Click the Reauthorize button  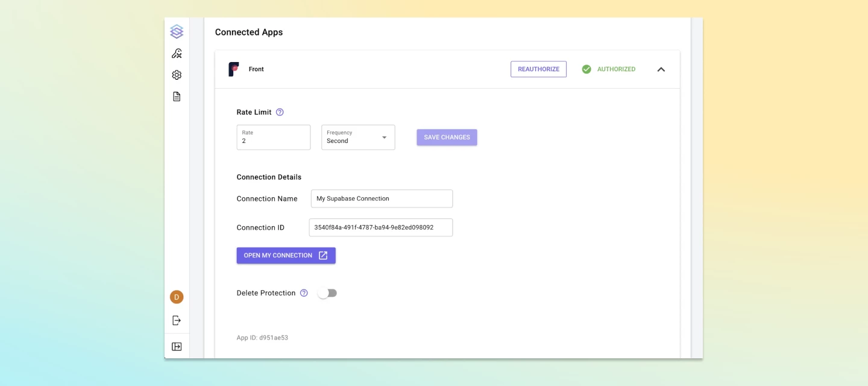[538, 69]
